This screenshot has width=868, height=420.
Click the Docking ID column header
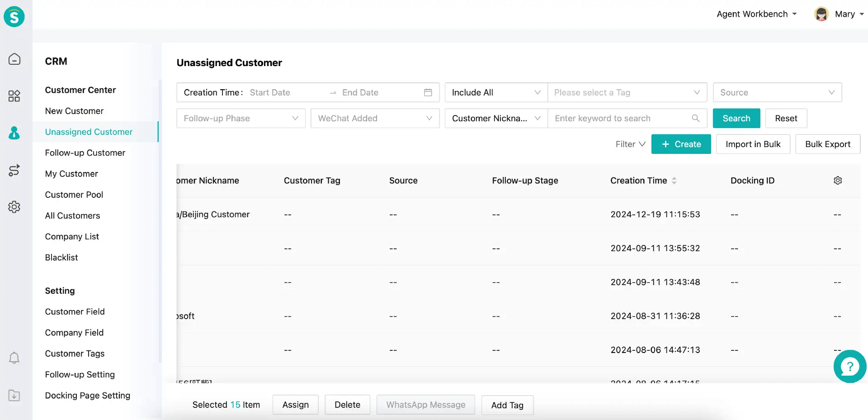coord(752,181)
